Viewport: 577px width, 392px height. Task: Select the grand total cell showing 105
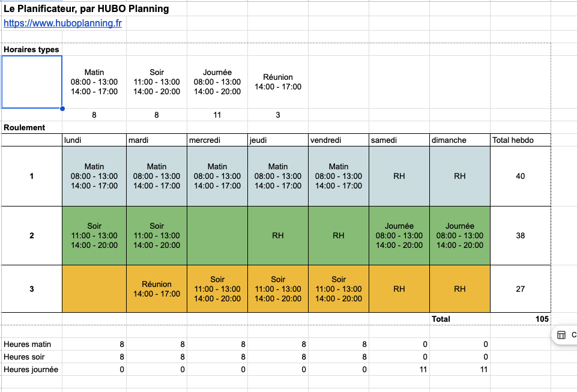pos(520,319)
